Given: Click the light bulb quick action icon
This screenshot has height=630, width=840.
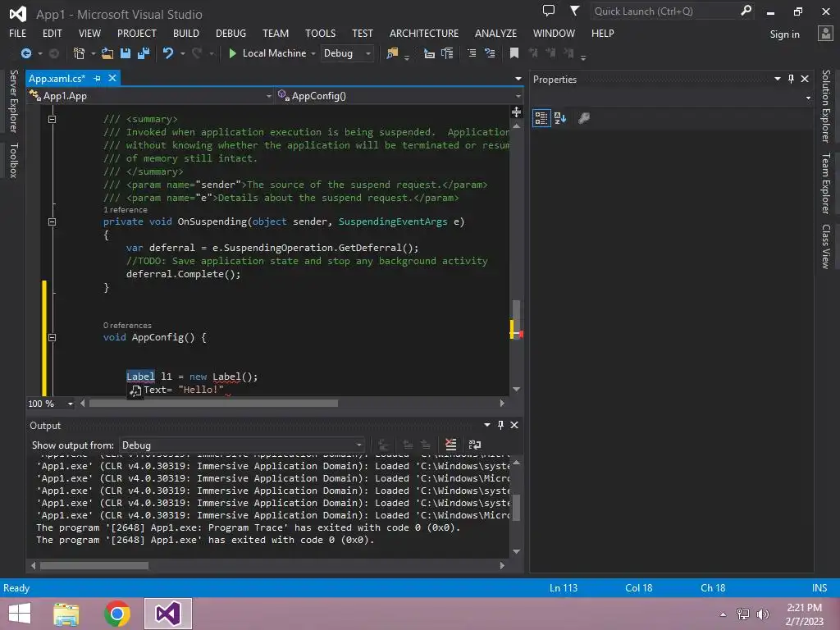Looking at the screenshot, I should (x=135, y=390).
